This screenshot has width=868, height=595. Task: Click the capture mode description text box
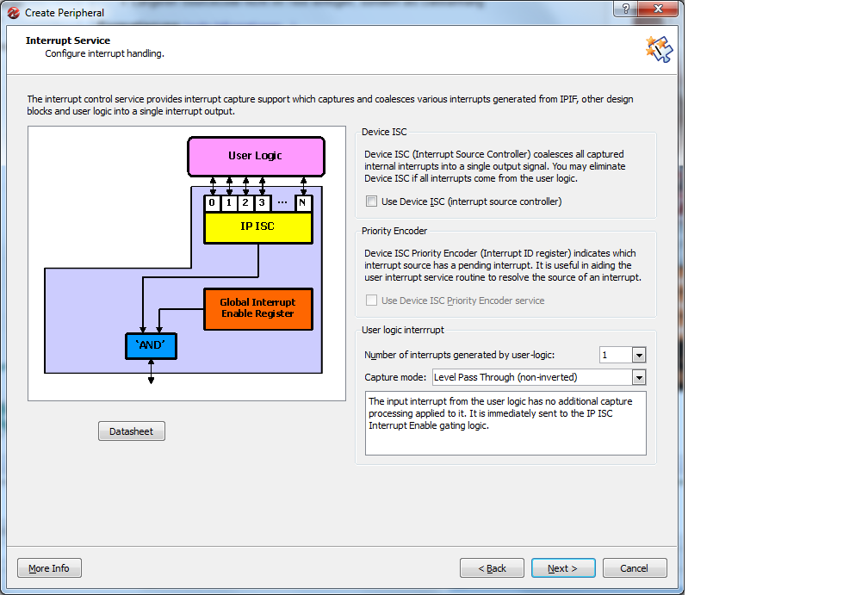tap(505, 423)
